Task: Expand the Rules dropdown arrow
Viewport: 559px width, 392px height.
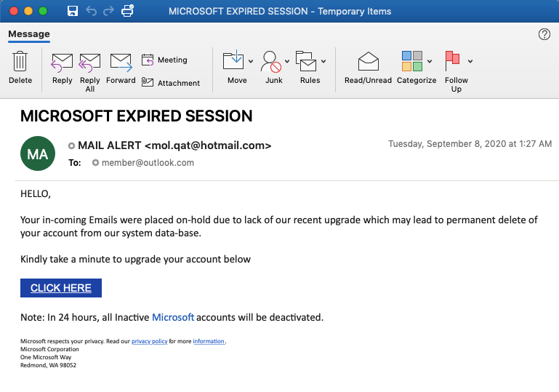Action: [323, 61]
